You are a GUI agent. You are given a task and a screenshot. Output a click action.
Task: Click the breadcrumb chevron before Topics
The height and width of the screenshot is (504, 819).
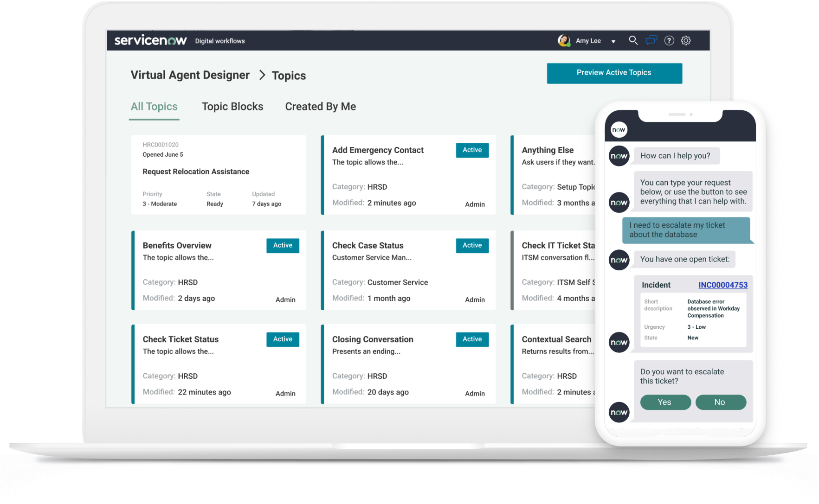coord(262,75)
